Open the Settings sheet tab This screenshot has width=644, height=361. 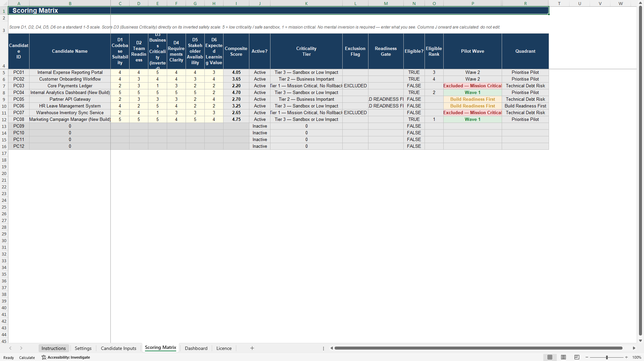pos(83,348)
